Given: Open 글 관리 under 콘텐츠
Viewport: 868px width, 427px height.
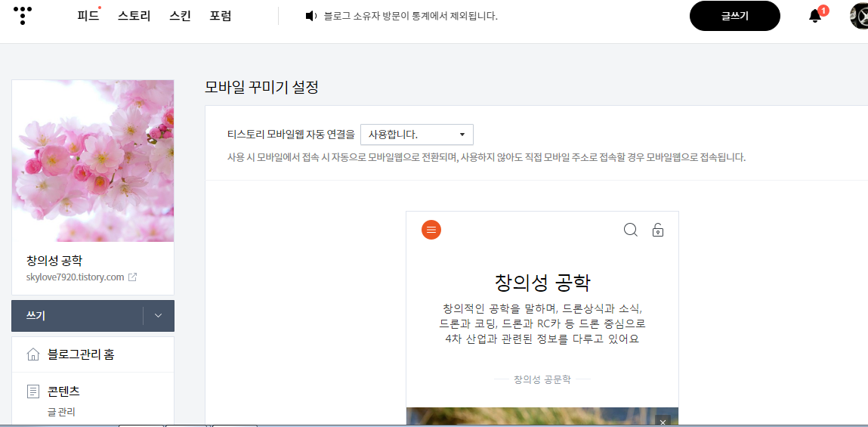Looking at the screenshot, I should pyautogui.click(x=61, y=412).
